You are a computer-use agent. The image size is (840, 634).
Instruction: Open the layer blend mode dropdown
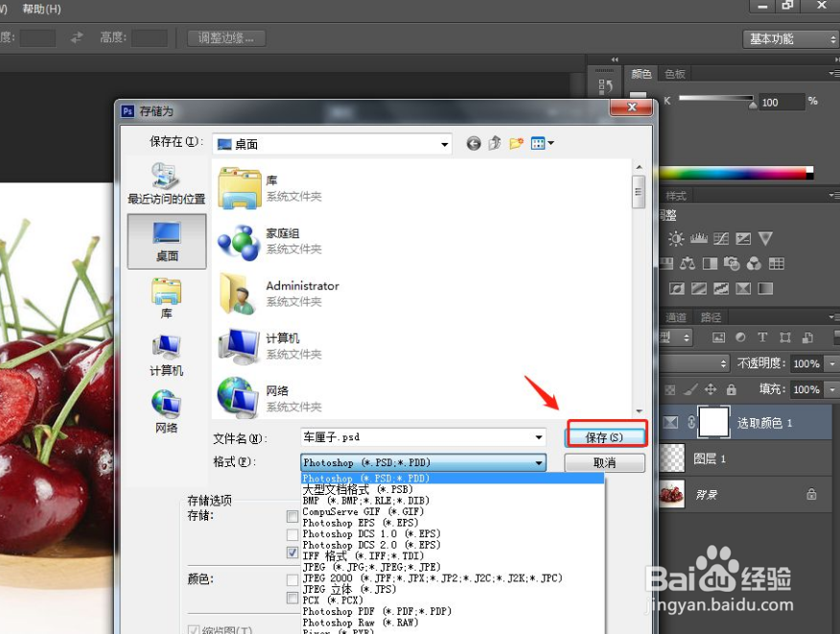click(694, 364)
